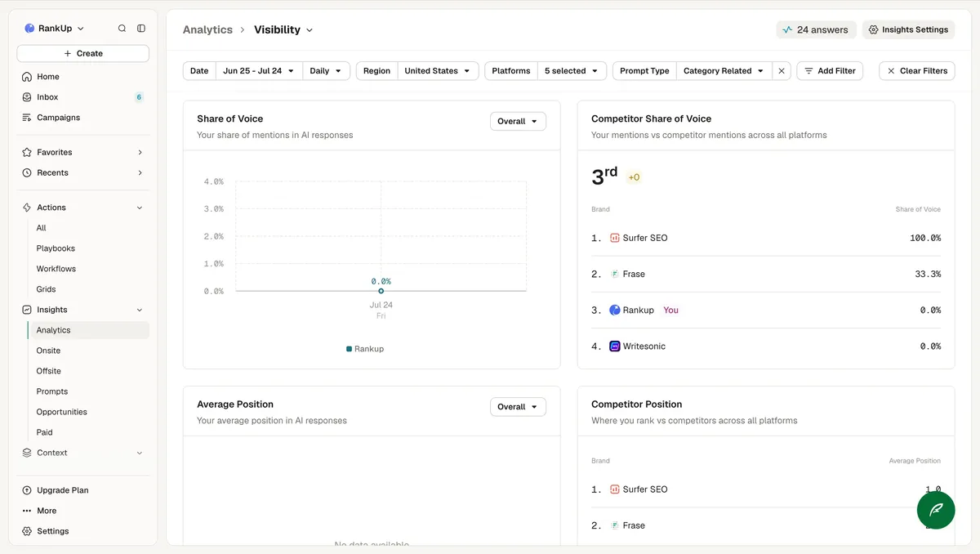This screenshot has width=980, height=554.
Task: Click the 24 answers badge
Action: point(816,29)
